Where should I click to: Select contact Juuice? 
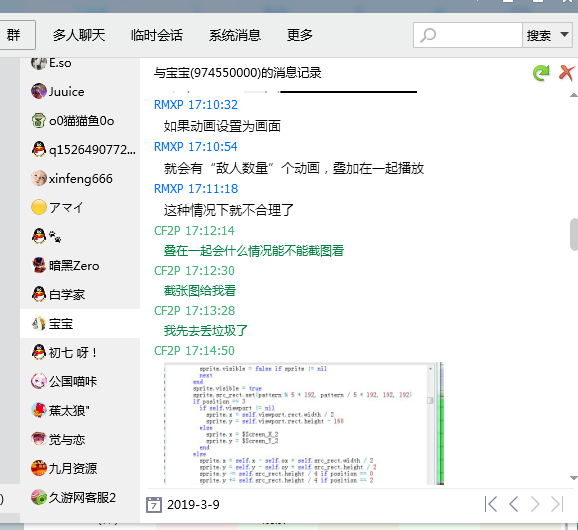[80, 91]
